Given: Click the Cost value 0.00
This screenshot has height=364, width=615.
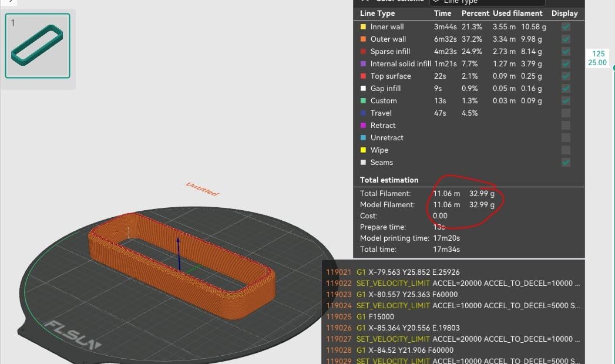Looking at the screenshot, I should click(440, 216).
